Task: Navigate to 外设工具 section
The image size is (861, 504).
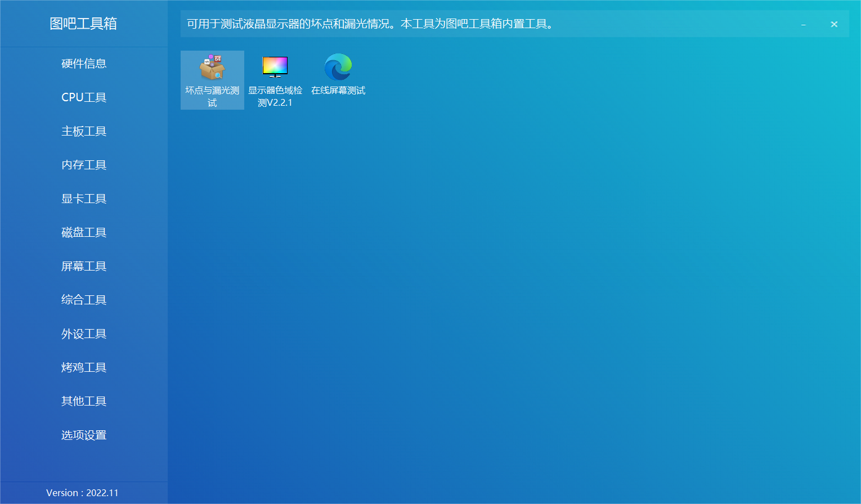Action: 84,334
